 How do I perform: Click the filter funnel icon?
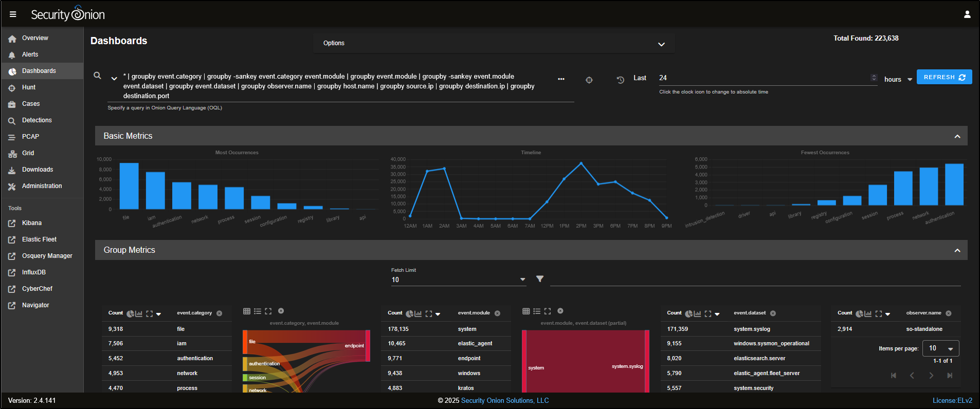tap(539, 279)
